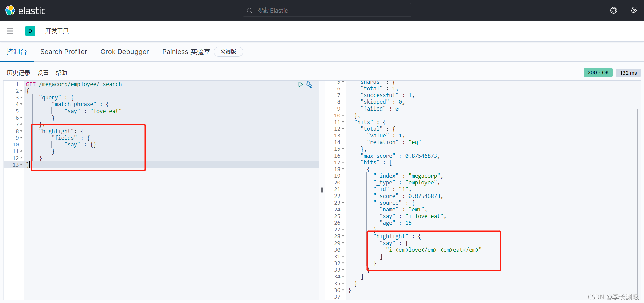Open the help menu lifebuoy icon

[x=614, y=10]
